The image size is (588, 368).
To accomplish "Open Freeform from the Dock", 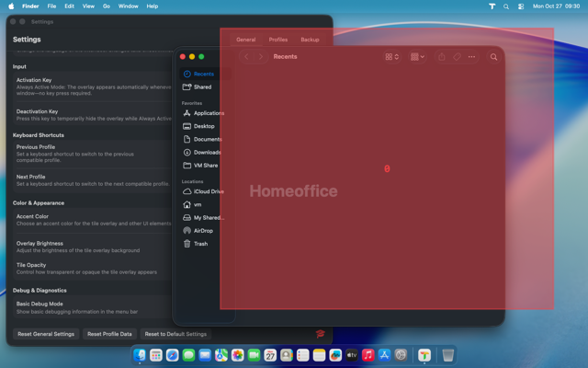I will (335, 355).
